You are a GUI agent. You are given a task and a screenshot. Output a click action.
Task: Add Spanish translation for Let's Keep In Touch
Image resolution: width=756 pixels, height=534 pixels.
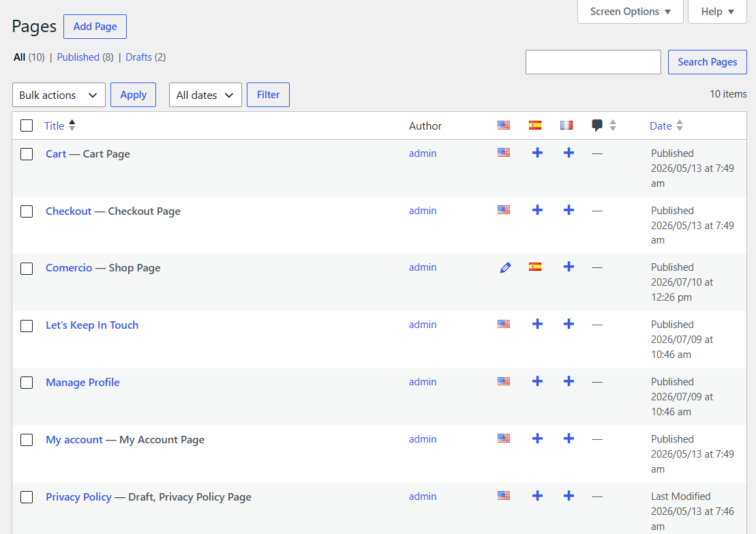(537, 324)
